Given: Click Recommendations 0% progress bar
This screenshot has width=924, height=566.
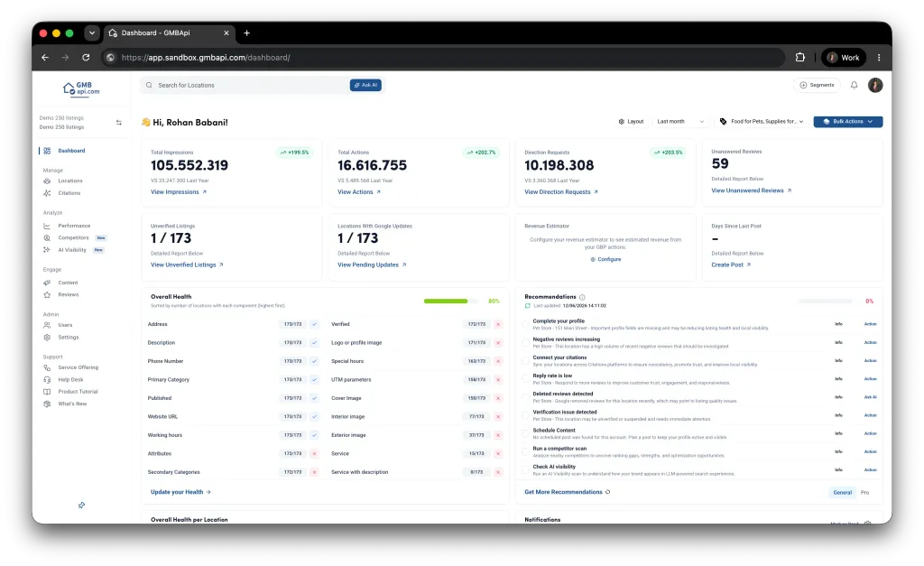Looking at the screenshot, I should point(825,302).
